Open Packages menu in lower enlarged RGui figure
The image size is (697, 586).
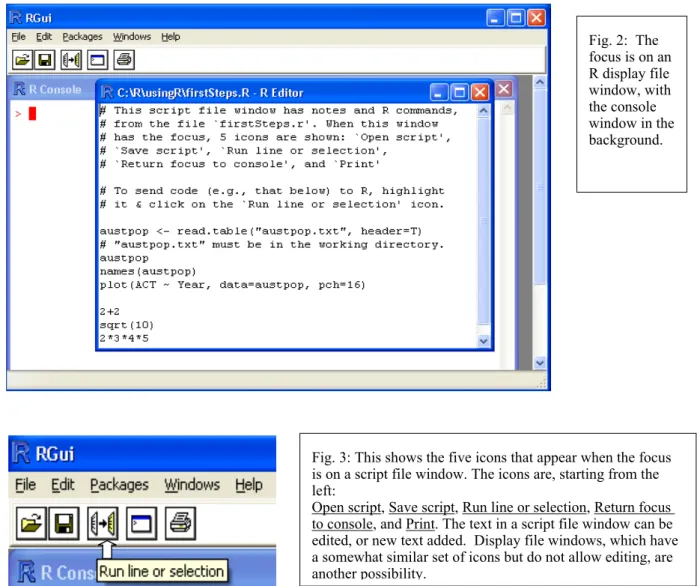[x=119, y=485]
